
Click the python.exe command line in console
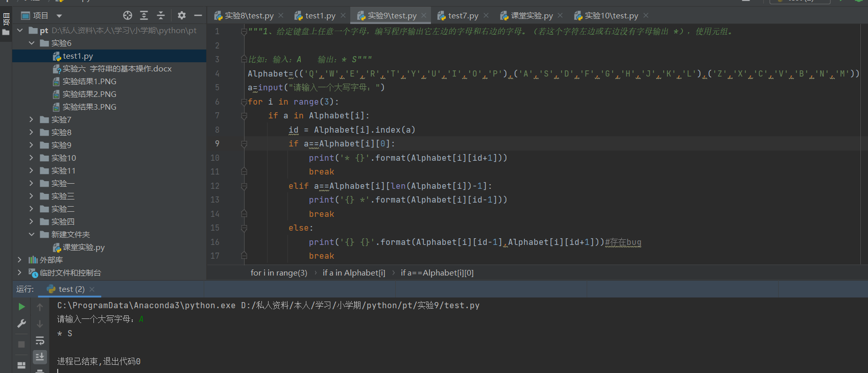[268, 306]
